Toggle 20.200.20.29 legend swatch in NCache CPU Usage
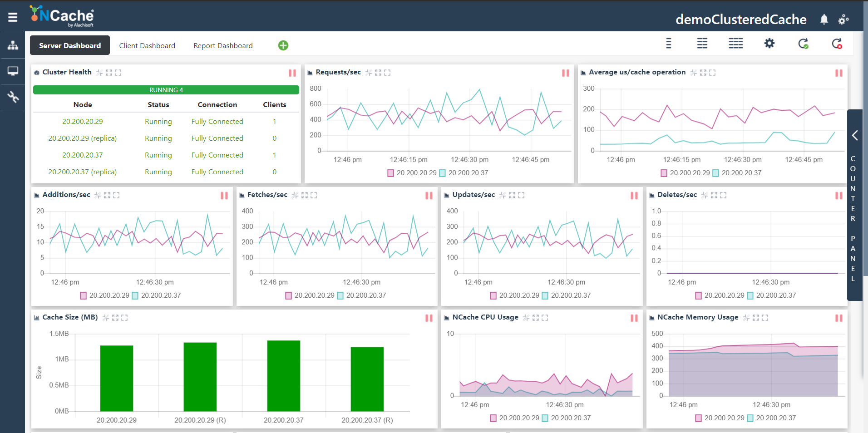 (x=493, y=418)
